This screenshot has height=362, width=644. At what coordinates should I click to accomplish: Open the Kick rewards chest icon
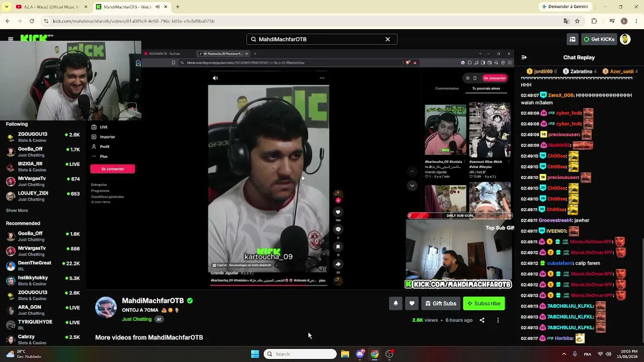tap(573, 39)
